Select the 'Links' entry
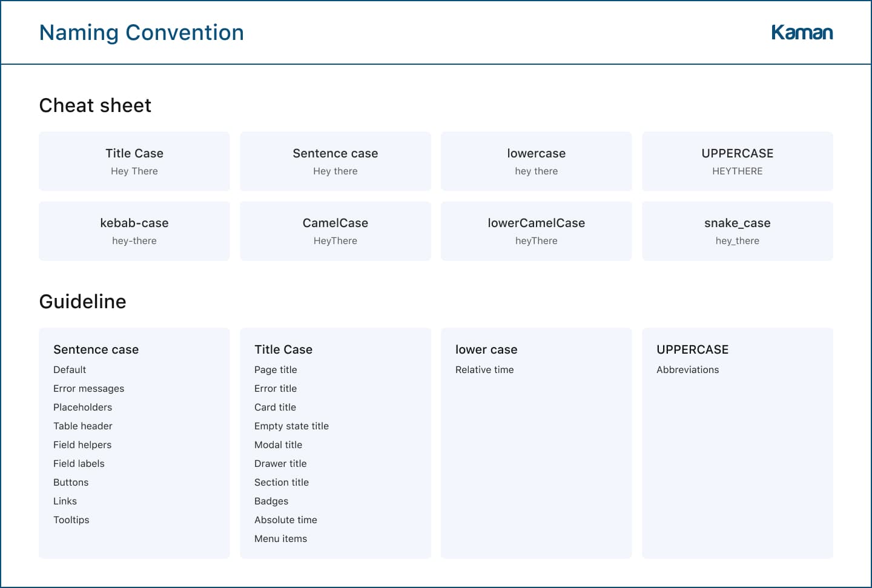The image size is (872, 588). (x=65, y=501)
